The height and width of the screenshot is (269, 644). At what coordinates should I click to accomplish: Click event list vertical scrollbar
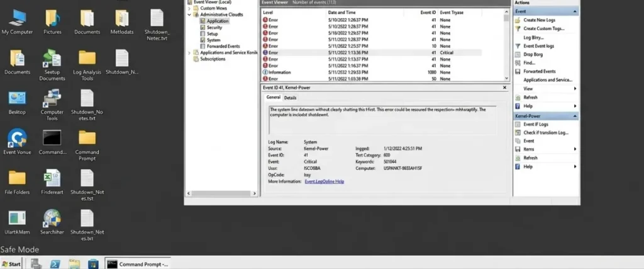[x=506, y=45]
